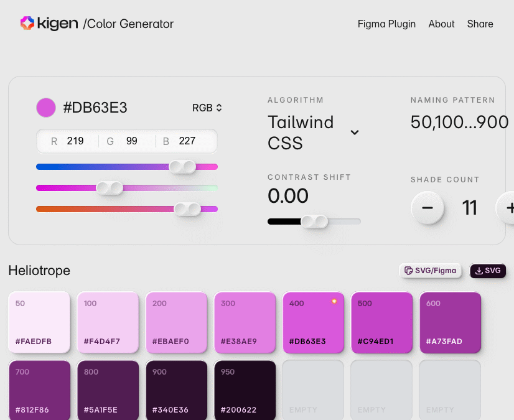
Task: Click the shade count value 11
Action: pyautogui.click(x=469, y=208)
